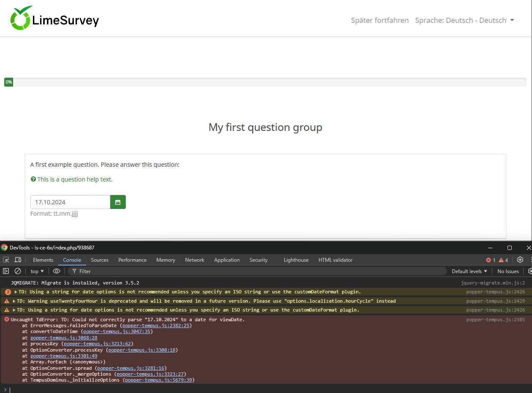This screenshot has width=532, height=393.
Task: Expand the first grouped TD warning message
Action: [16, 292]
